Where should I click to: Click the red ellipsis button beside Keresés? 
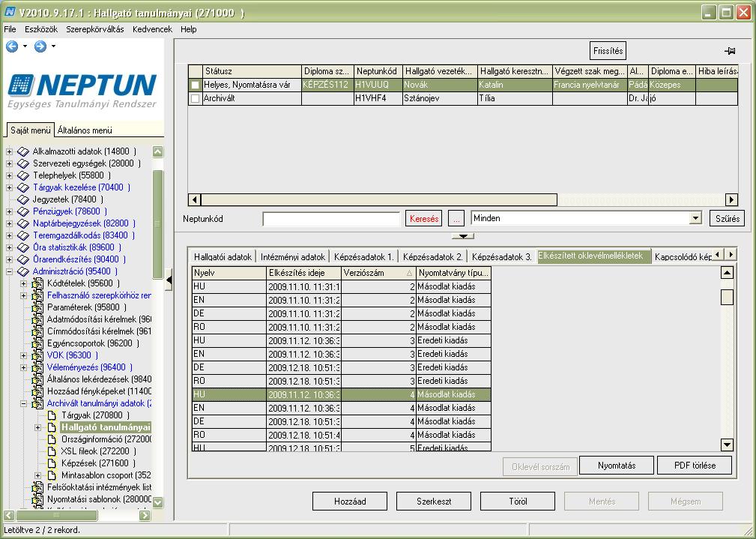click(x=456, y=219)
